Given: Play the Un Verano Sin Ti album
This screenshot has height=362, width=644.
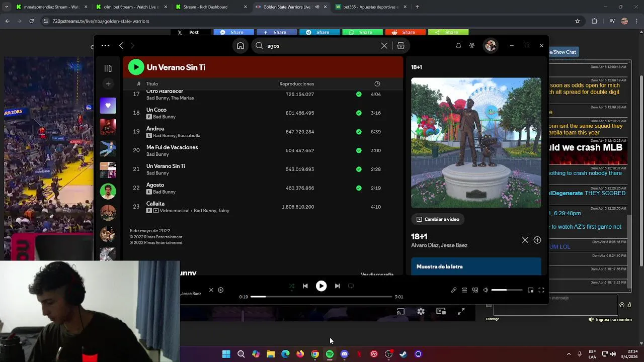Looking at the screenshot, I should tap(136, 67).
